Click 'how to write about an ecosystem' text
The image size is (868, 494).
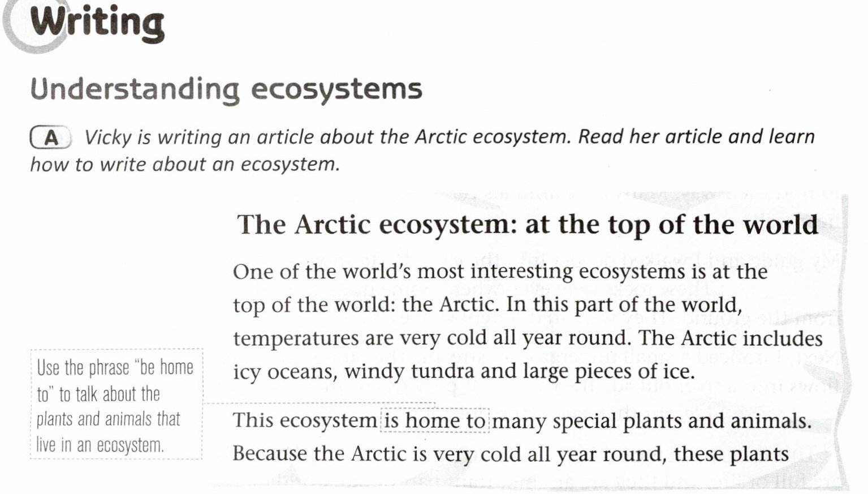(185, 165)
